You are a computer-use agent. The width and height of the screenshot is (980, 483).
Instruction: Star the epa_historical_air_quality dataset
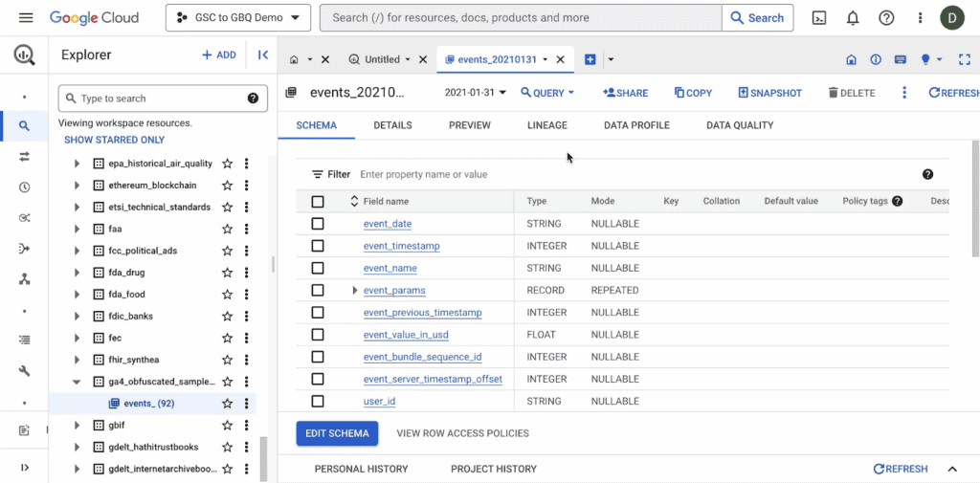click(x=228, y=164)
